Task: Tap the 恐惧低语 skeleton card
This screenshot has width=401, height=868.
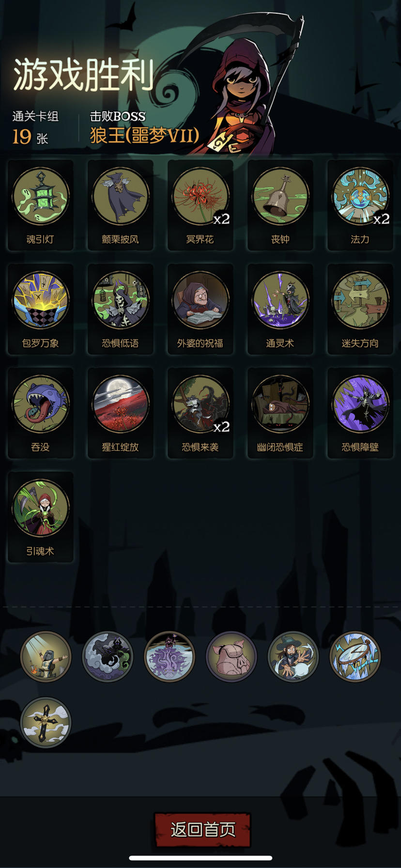Action: tap(121, 309)
